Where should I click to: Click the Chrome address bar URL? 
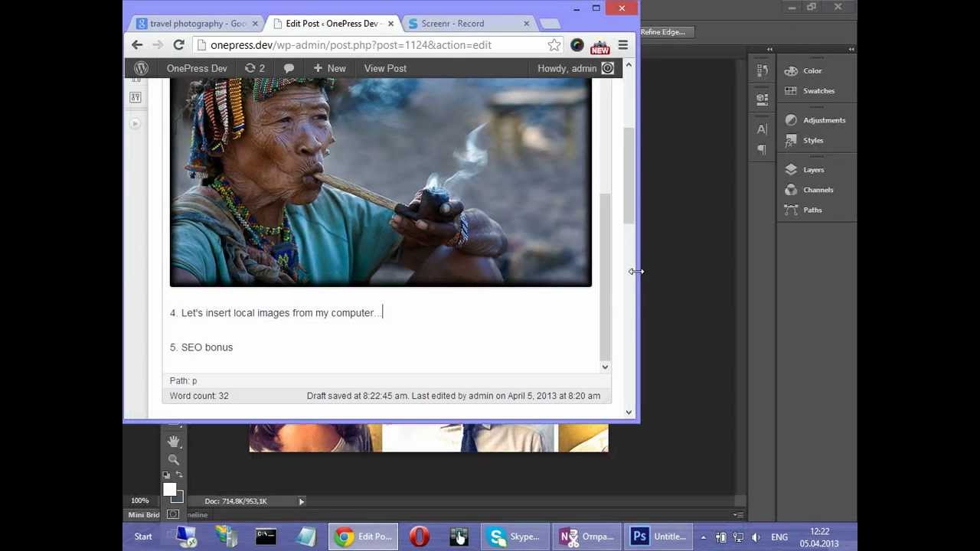click(x=351, y=45)
